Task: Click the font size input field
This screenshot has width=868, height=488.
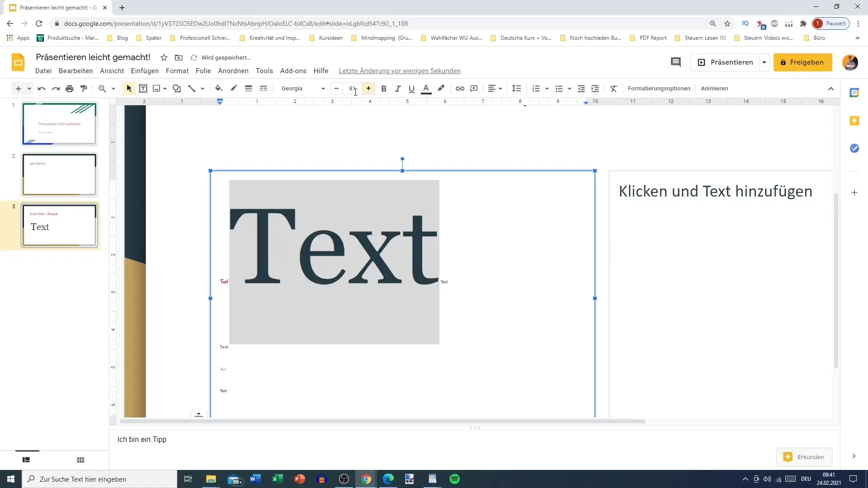Action: [x=353, y=89]
